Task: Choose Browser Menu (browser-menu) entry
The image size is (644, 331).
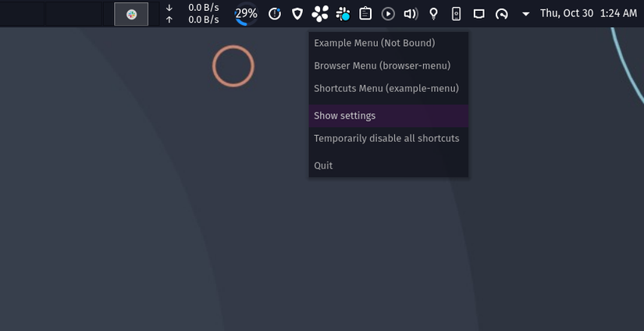Action: tap(389, 66)
